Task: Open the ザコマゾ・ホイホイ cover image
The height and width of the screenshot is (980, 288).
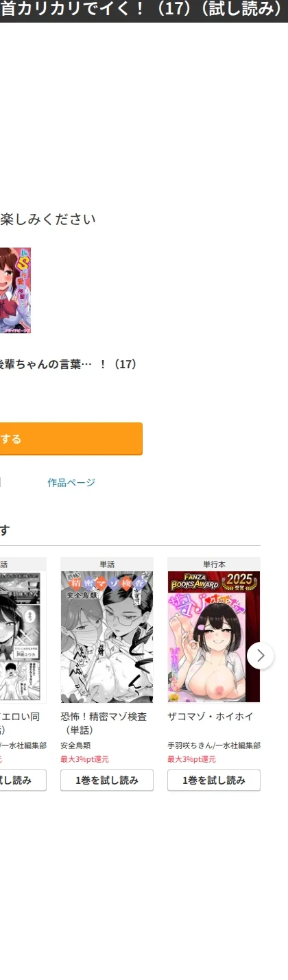Action: [x=214, y=637]
